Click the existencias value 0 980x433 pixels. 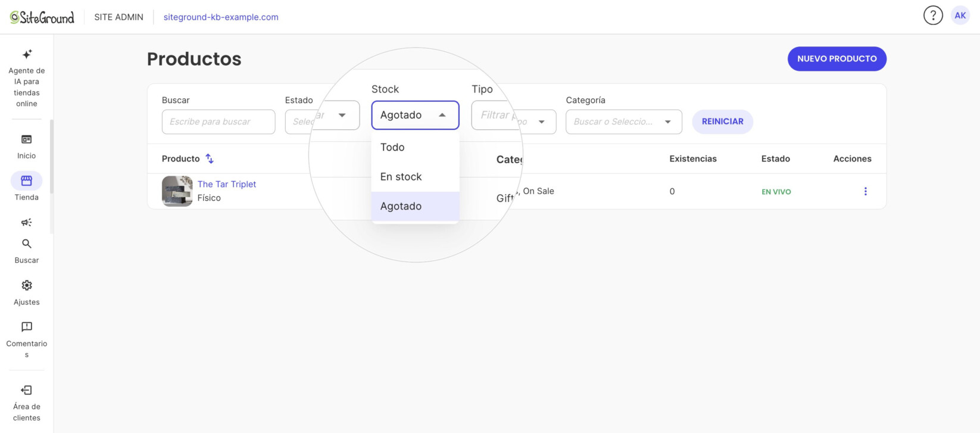pyautogui.click(x=672, y=191)
